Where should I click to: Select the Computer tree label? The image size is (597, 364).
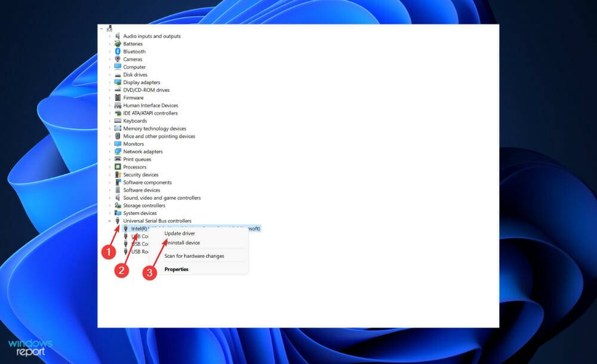pyautogui.click(x=134, y=67)
